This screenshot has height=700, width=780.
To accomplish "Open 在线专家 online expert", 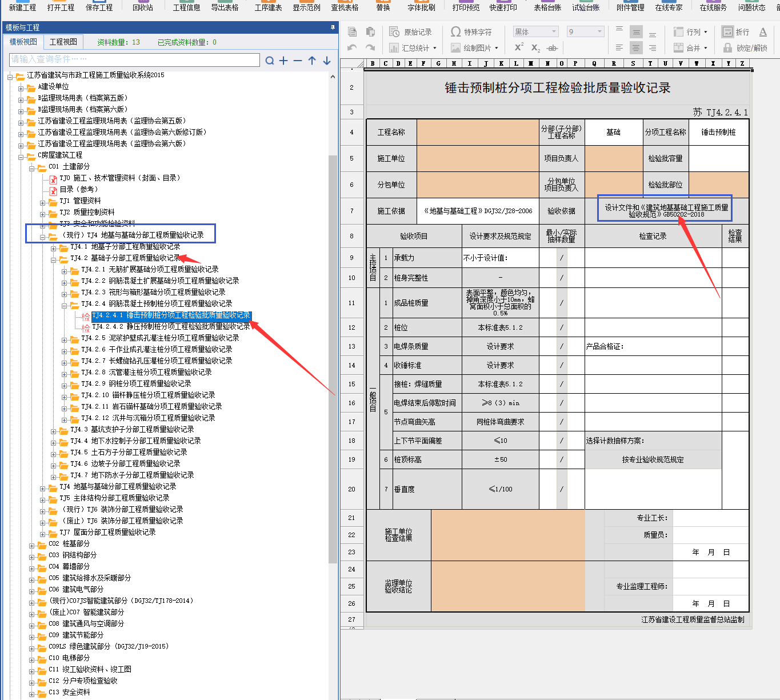I will coord(669,7).
